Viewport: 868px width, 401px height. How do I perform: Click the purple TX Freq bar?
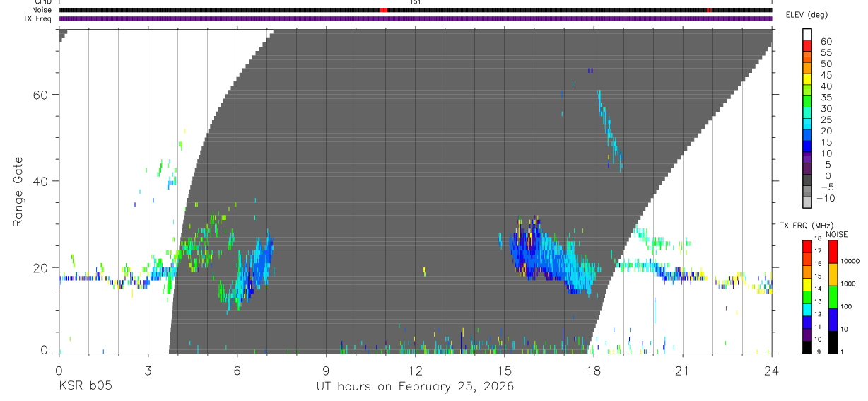416,18
